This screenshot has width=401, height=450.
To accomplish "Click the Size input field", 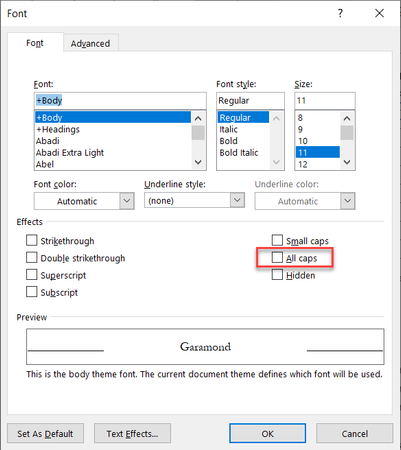I will pyautogui.click(x=325, y=100).
